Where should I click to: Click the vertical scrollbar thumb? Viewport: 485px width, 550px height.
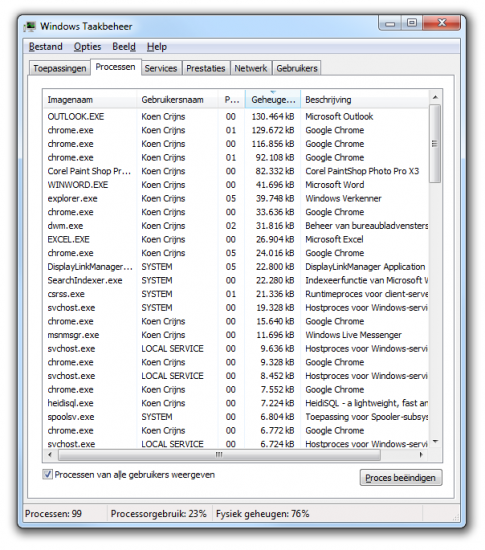click(435, 144)
